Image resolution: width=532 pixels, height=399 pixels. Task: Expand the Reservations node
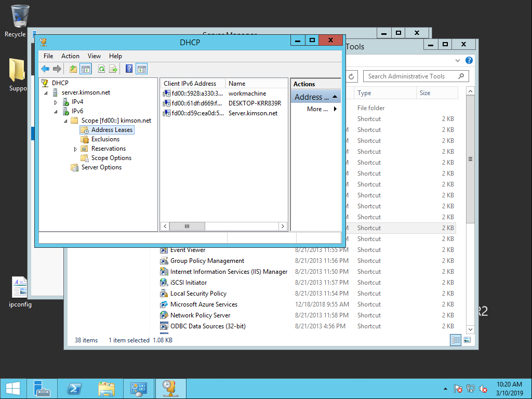pyautogui.click(x=75, y=149)
